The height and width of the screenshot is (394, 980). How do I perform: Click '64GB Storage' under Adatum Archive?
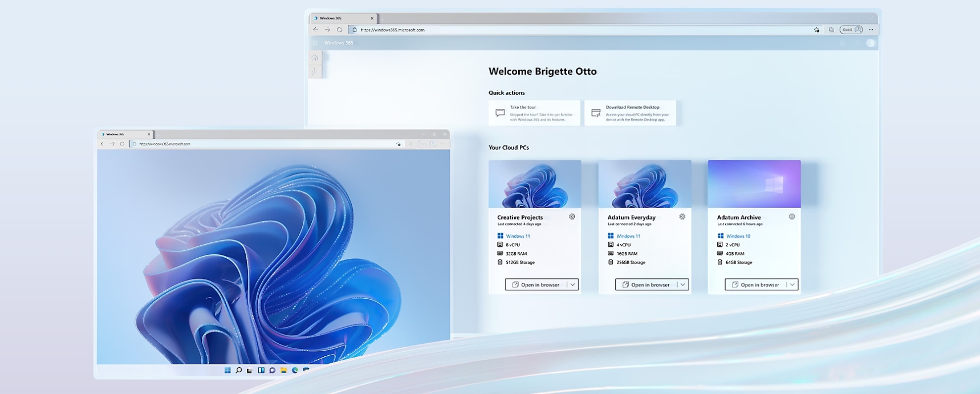click(739, 262)
